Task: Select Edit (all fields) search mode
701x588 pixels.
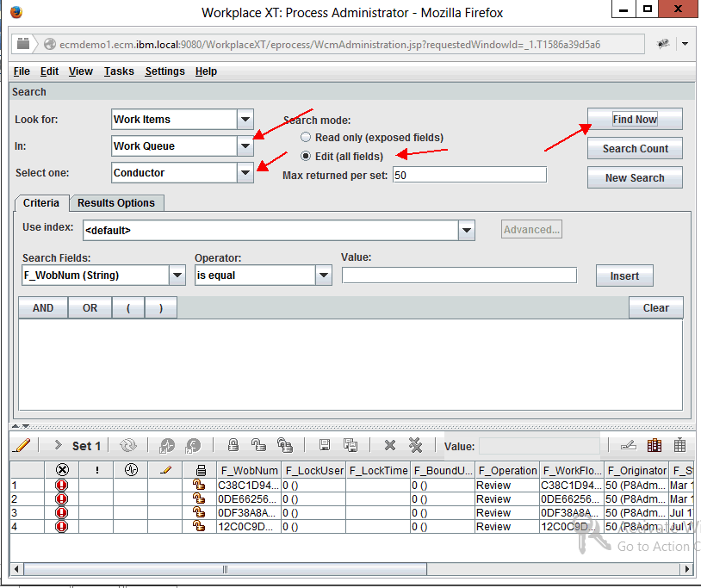Action: tap(306, 156)
